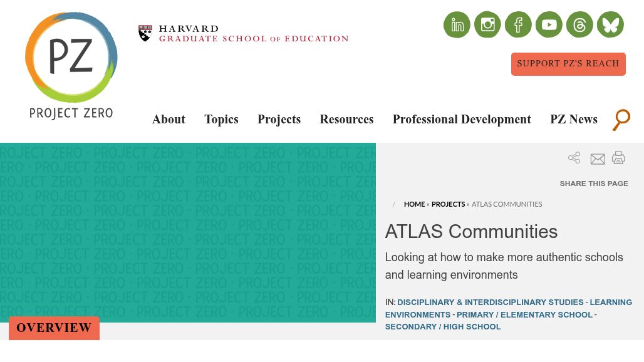The height and width of the screenshot is (362, 644).
Task: Visit Project Zero's Facebook page
Action: pos(518,25)
